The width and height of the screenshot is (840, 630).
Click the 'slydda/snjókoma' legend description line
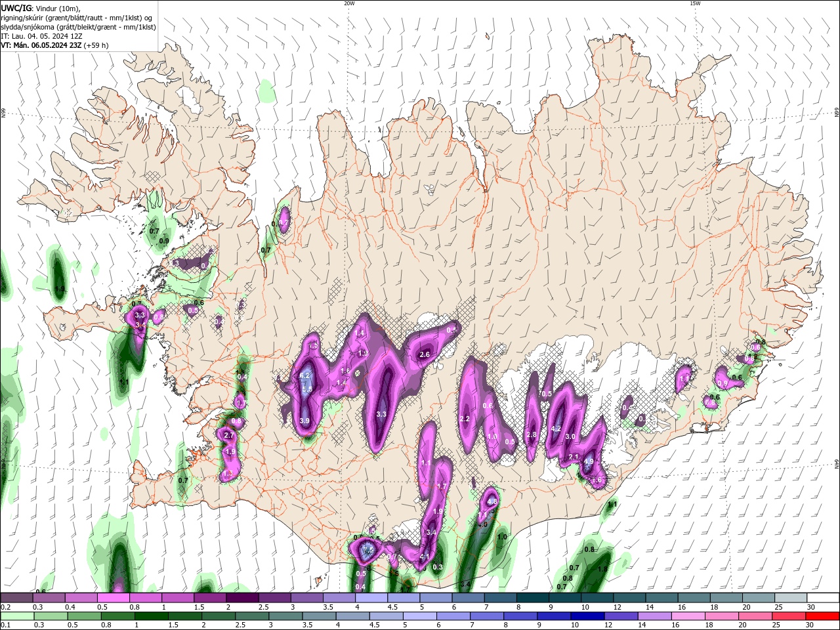[79, 27]
